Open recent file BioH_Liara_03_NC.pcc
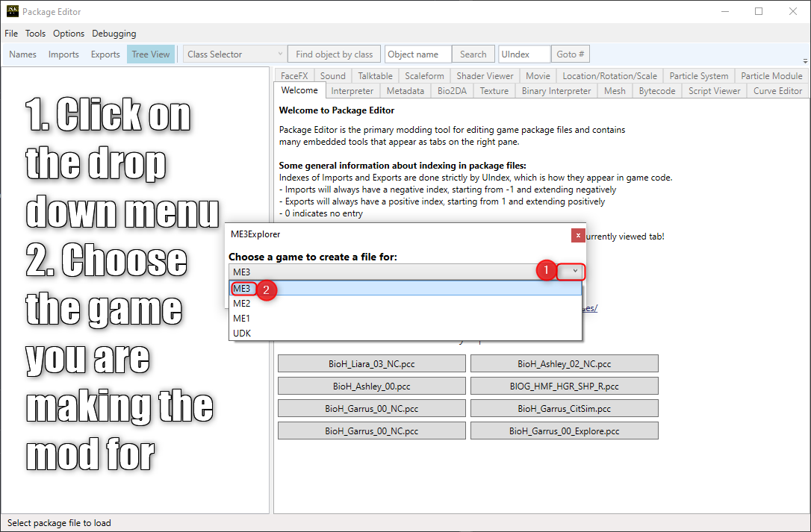The height and width of the screenshot is (532, 811). pyautogui.click(x=372, y=363)
